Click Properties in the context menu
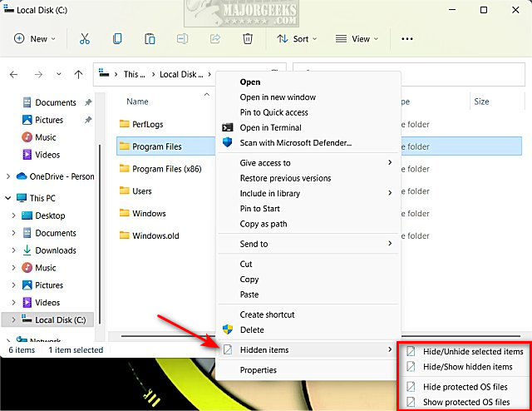The width and height of the screenshot is (532, 411). pyautogui.click(x=258, y=370)
